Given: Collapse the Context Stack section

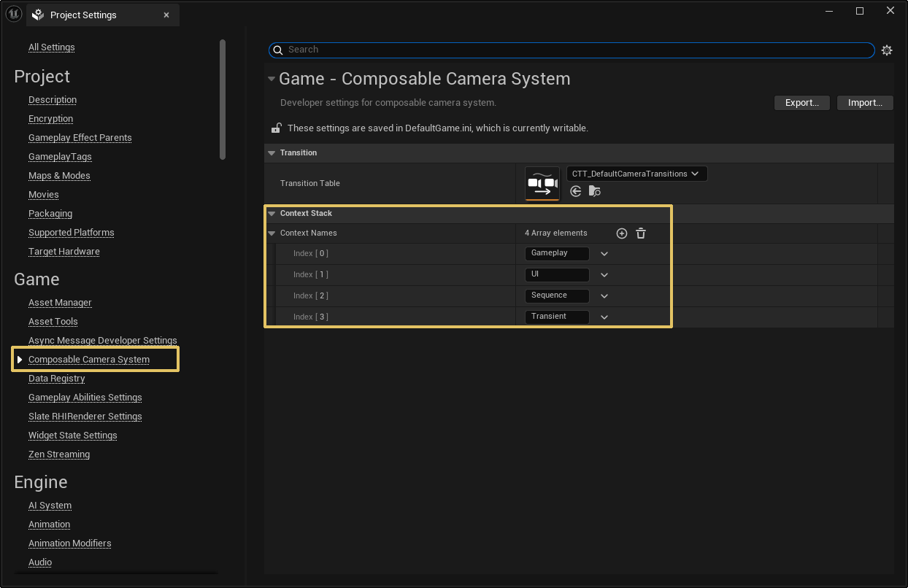Looking at the screenshot, I should click(272, 214).
